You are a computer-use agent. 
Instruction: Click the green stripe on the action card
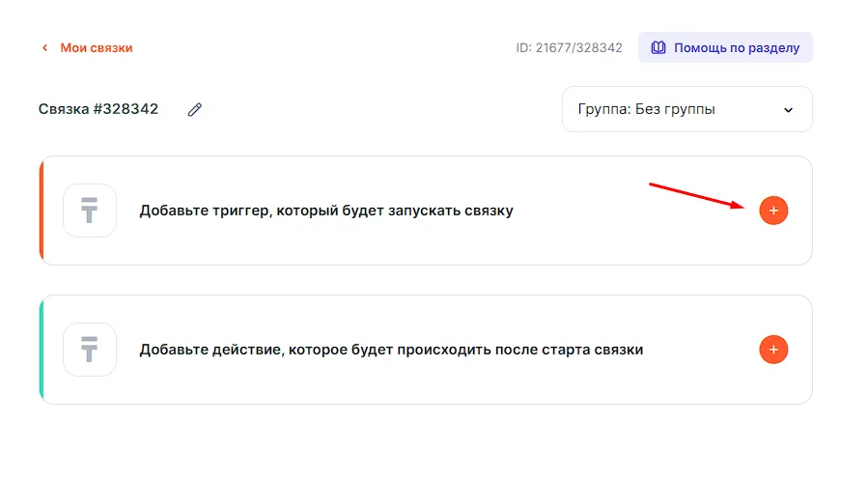click(x=42, y=350)
